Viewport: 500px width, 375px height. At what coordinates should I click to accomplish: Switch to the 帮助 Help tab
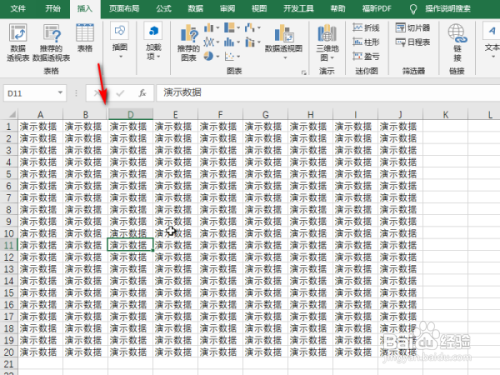coord(338,9)
